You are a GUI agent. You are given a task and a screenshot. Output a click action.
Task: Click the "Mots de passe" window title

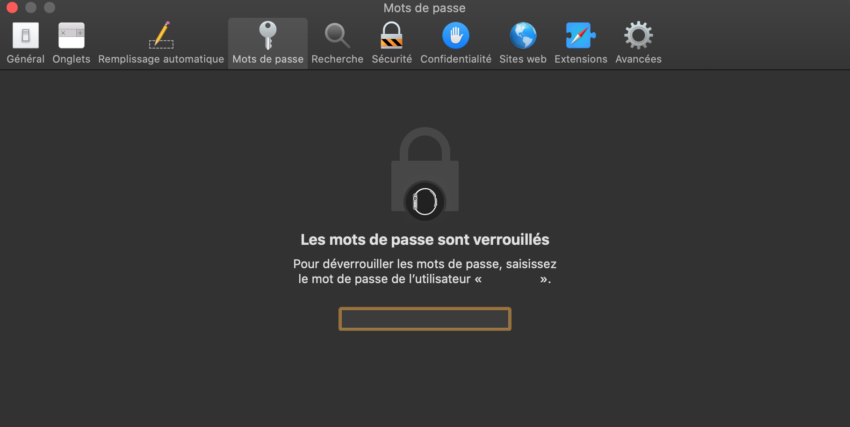tap(424, 8)
